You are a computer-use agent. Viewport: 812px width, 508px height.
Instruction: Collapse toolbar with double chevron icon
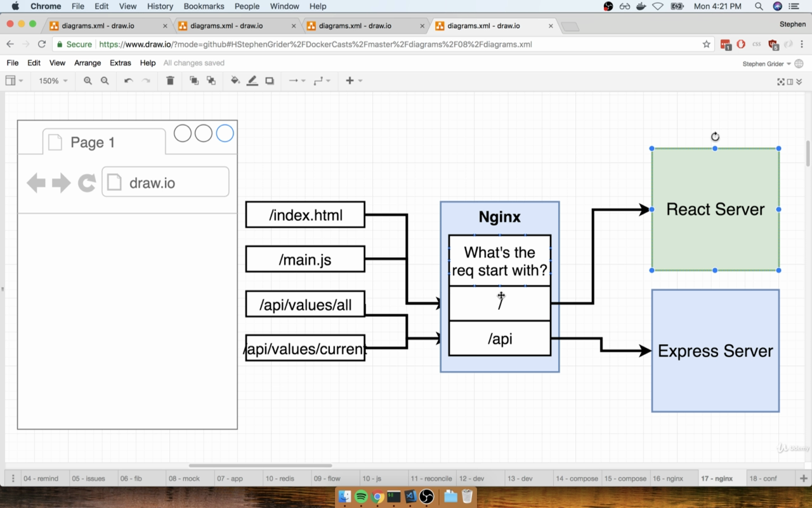click(x=799, y=81)
